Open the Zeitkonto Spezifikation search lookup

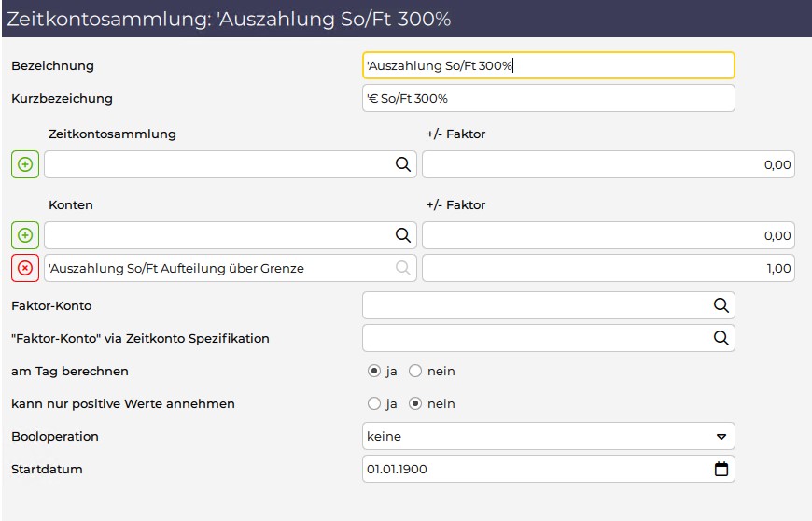tap(721, 338)
